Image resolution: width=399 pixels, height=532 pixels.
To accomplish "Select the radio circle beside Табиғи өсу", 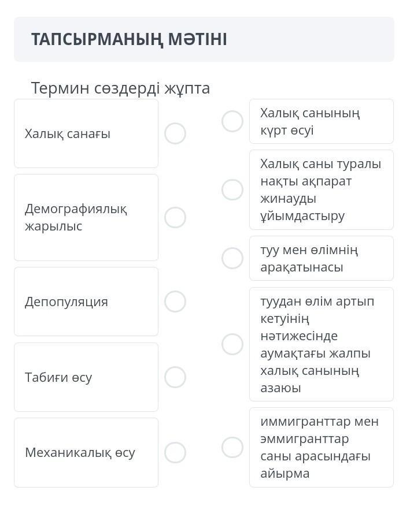I will click(x=175, y=377).
